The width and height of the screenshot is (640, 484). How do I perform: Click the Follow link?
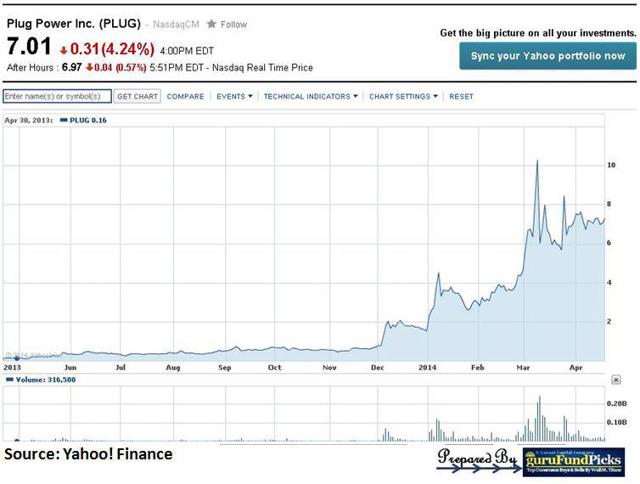point(233,24)
